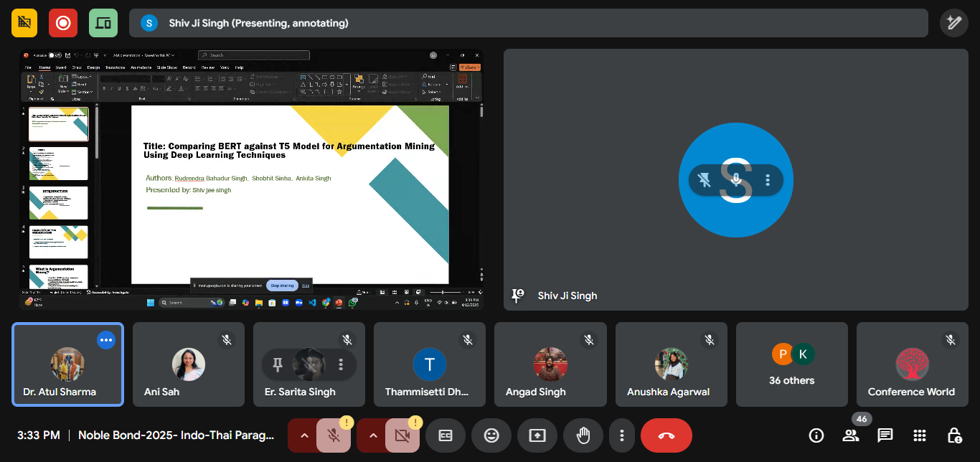Open host controls lock icon
This screenshot has width=980, height=462.
953,435
